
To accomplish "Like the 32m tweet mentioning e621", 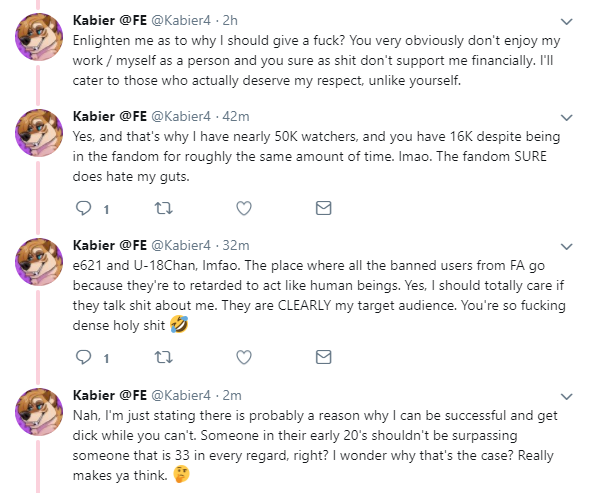I will pyautogui.click(x=243, y=356).
